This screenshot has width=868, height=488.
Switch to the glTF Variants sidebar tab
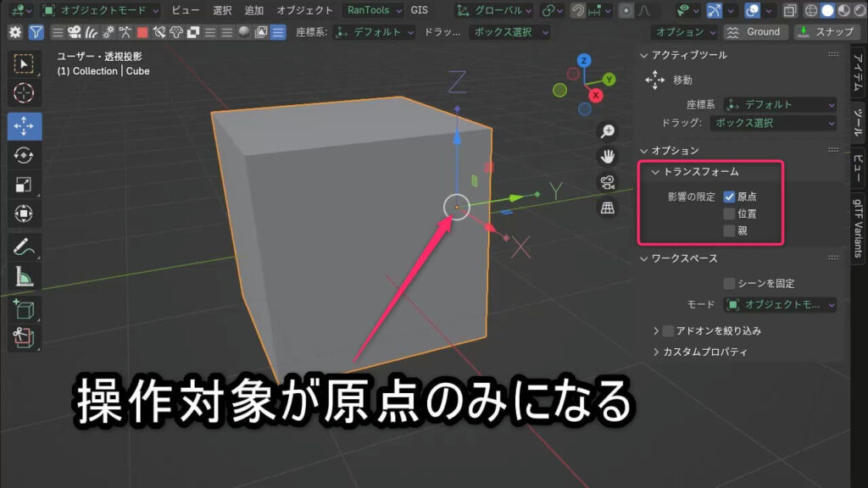point(859,228)
